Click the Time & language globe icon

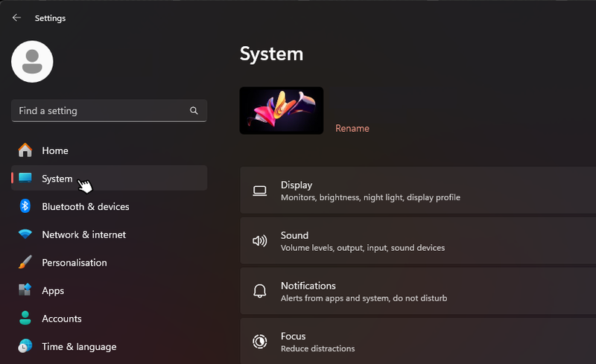[25, 346]
